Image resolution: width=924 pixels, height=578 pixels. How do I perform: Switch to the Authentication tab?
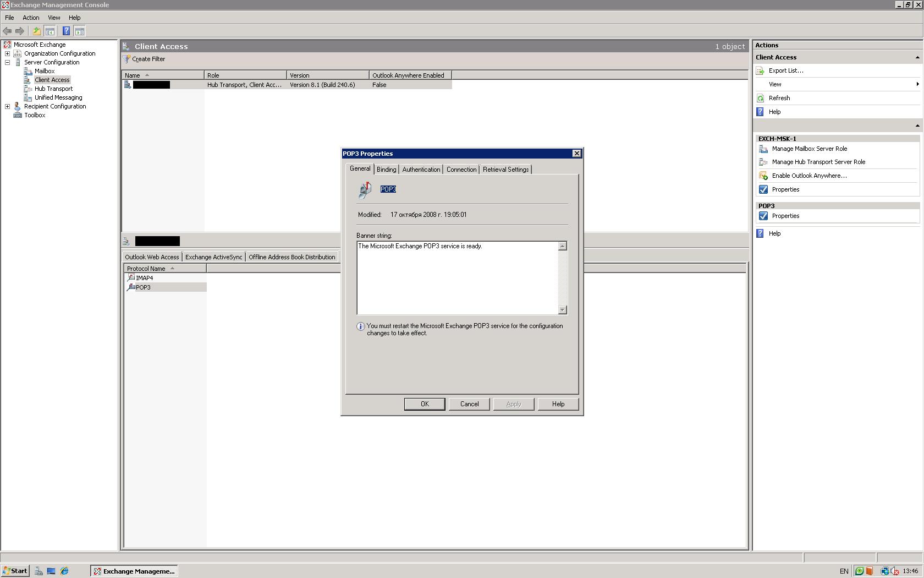tap(421, 170)
